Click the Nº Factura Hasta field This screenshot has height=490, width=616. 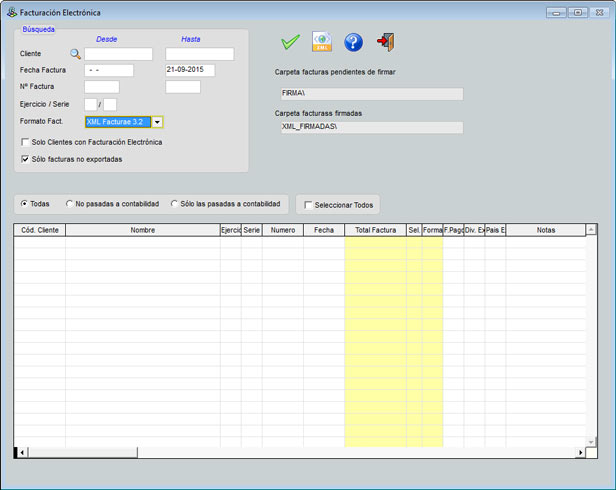[x=183, y=87]
